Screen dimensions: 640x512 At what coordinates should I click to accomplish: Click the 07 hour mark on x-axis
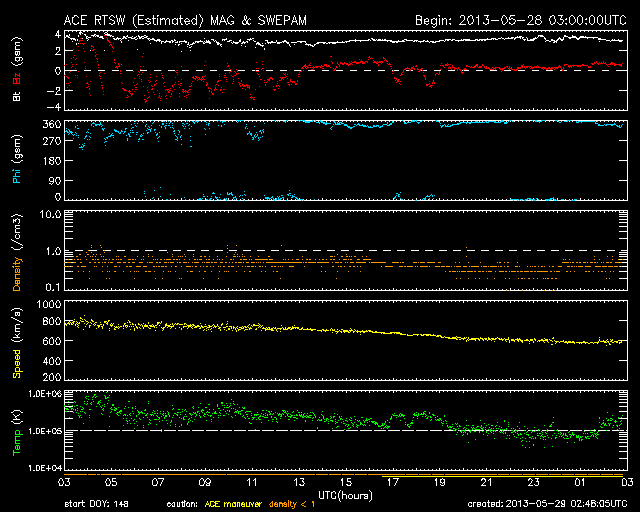pos(157,483)
